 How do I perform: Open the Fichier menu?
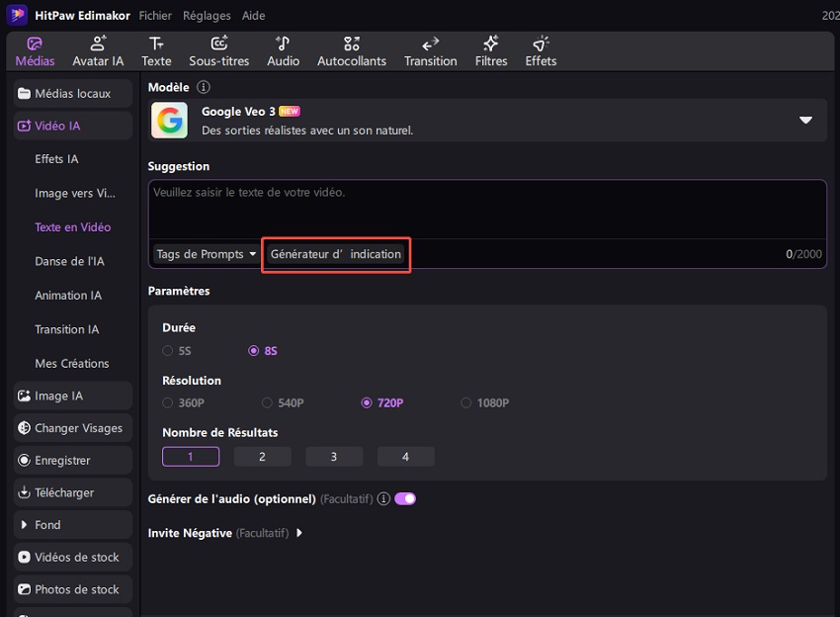click(x=155, y=16)
